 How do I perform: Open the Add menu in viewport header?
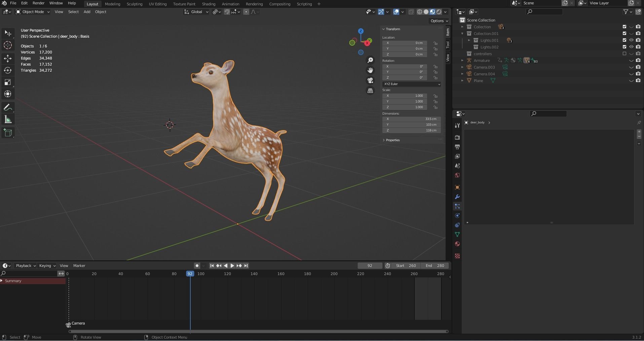(87, 12)
